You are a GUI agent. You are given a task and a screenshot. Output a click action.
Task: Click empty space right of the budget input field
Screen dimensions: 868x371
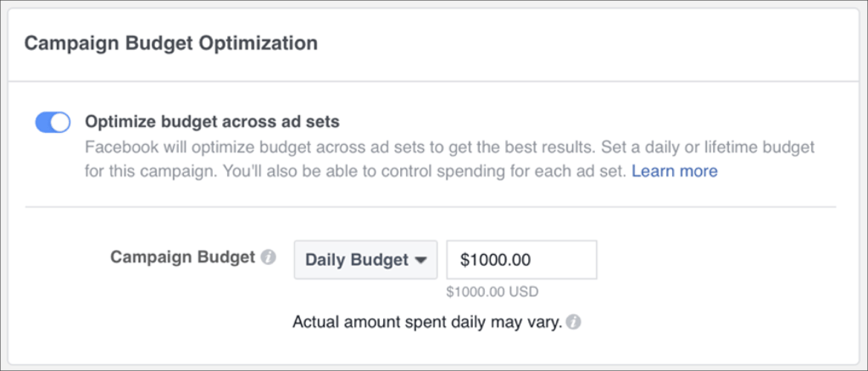click(x=714, y=260)
